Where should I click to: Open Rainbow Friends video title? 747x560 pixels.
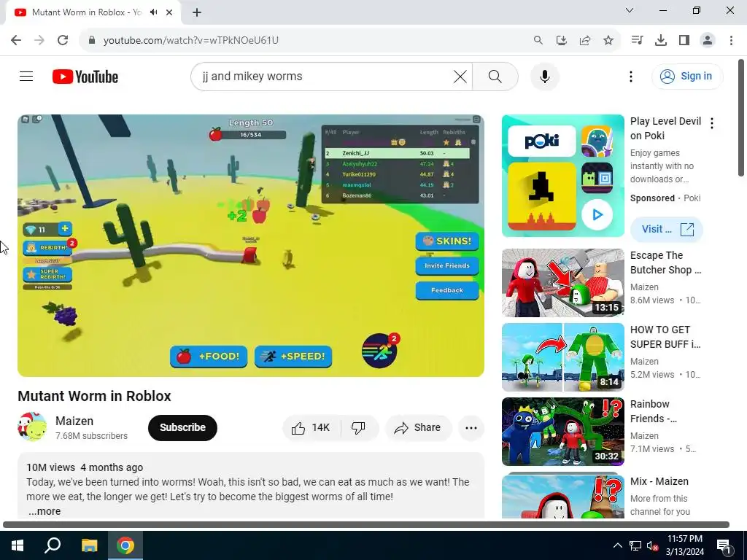point(654,411)
